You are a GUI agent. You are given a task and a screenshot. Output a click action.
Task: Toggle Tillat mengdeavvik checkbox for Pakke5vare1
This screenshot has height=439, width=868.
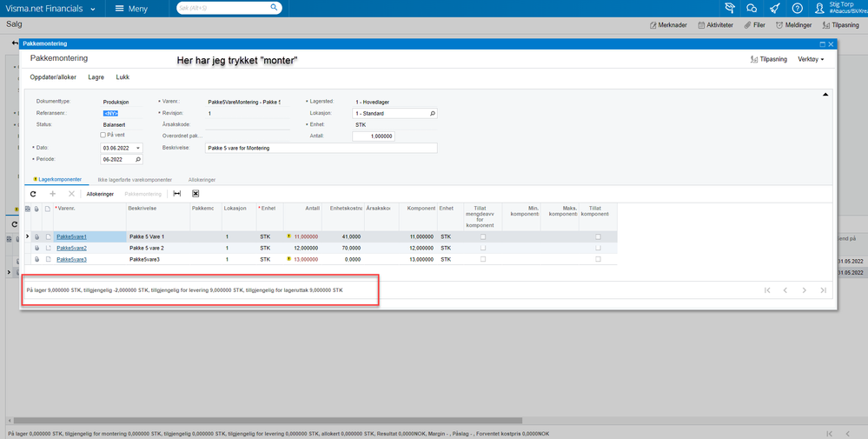click(x=483, y=237)
